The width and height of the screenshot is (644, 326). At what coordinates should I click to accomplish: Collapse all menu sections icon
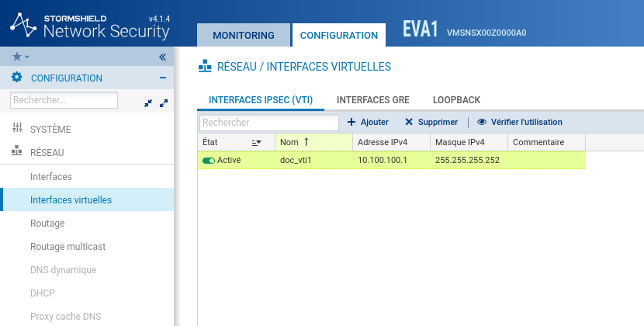[148, 102]
